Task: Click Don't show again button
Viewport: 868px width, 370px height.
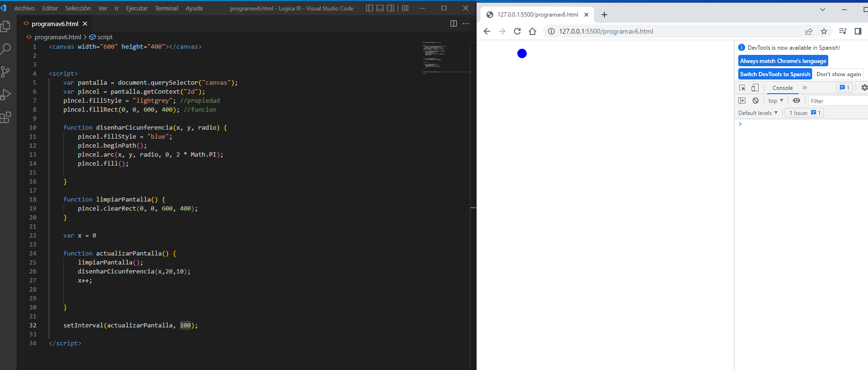Action: (839, 74)
